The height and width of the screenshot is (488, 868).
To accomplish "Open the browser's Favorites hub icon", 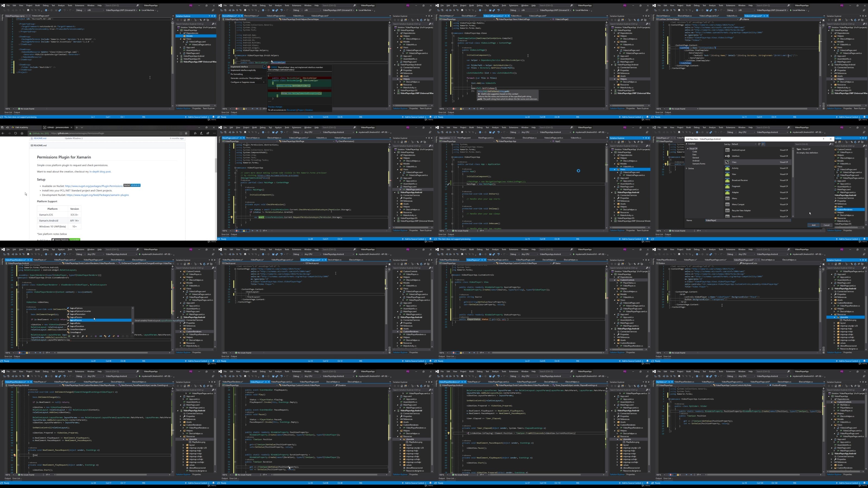I will 195,133.
